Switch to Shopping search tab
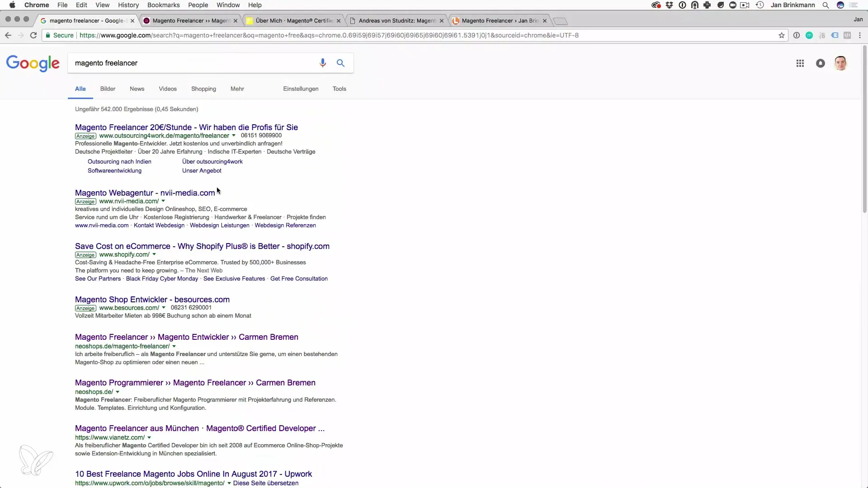 click(x=203, y=89)
